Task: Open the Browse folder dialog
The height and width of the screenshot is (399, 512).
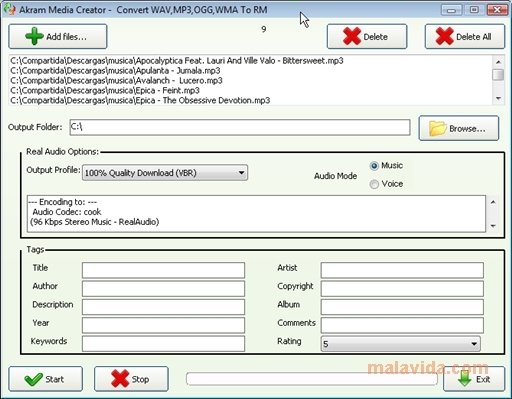Action: (459, 128)
